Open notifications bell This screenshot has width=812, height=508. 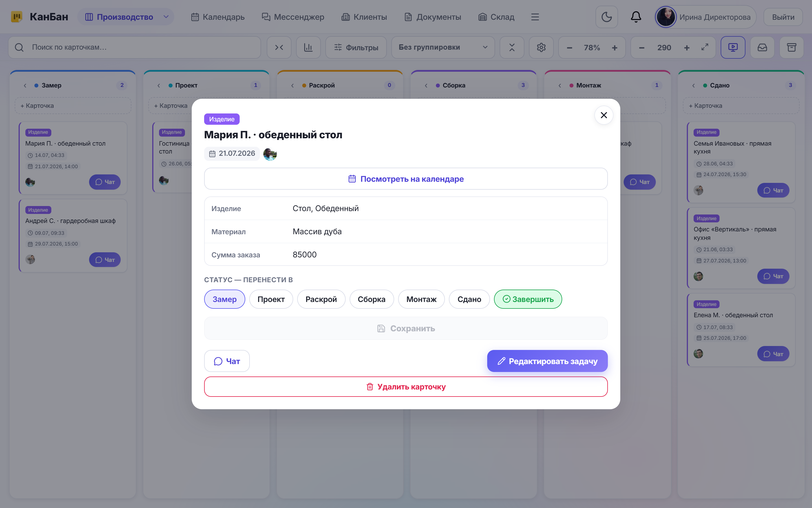click(x=636, y=17)
